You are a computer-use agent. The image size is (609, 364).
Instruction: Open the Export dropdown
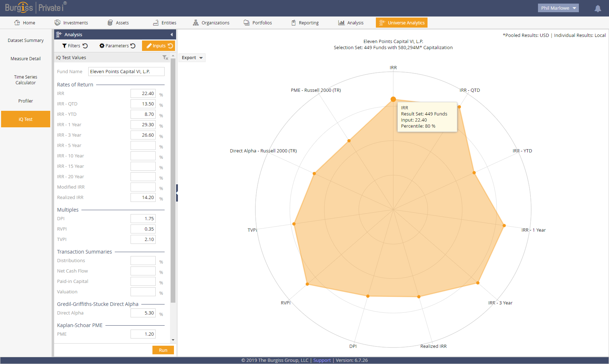(192, 58)
